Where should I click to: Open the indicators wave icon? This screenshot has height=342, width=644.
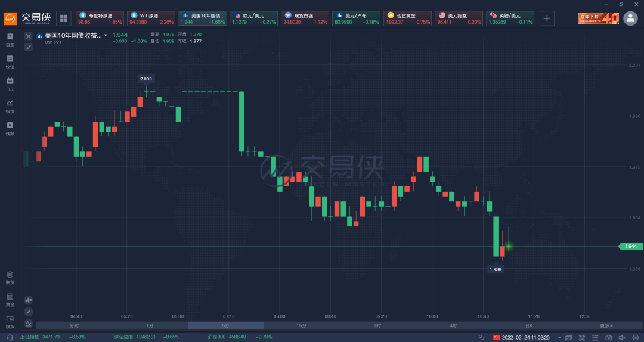pos(29,323)
